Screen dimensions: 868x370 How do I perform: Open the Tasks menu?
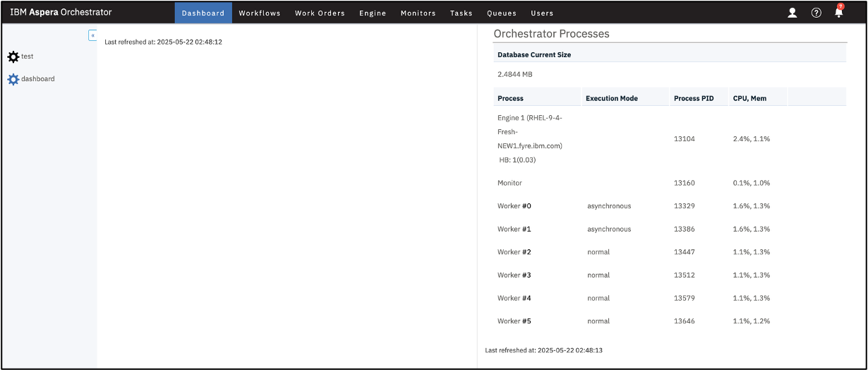[x=462, y=13]
